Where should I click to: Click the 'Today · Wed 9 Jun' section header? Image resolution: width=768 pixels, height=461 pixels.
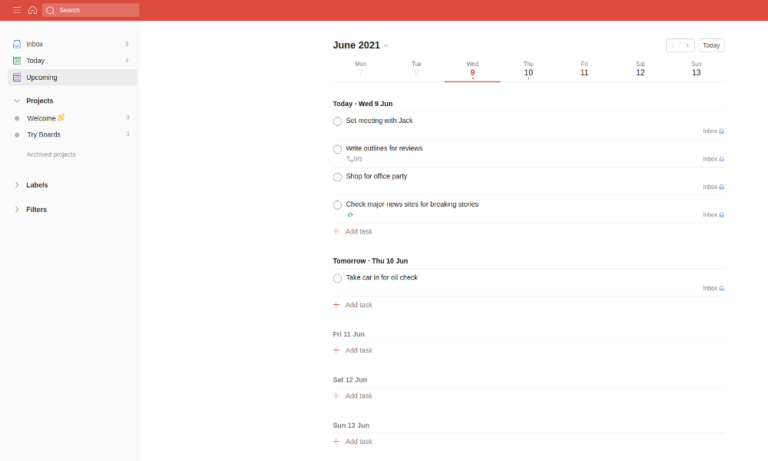pos(362,104)
